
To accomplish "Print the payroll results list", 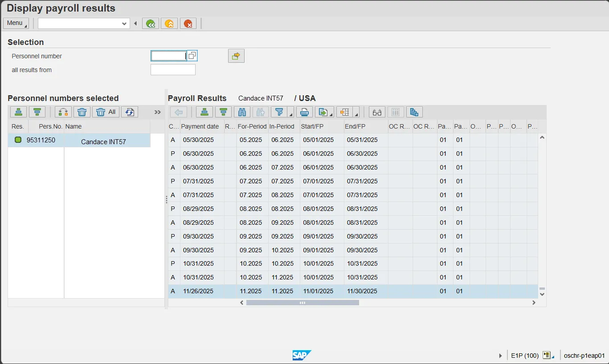I will (x=304, y=112).
